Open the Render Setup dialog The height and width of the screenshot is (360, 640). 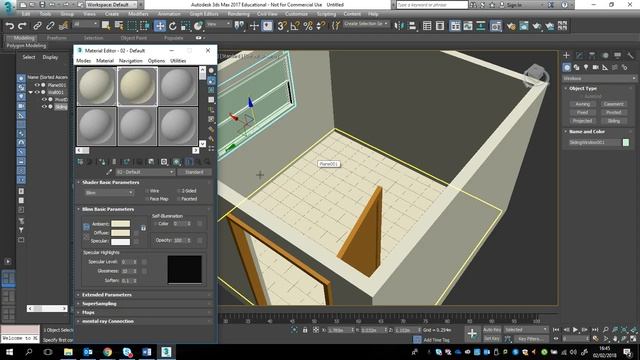point(511,26)
